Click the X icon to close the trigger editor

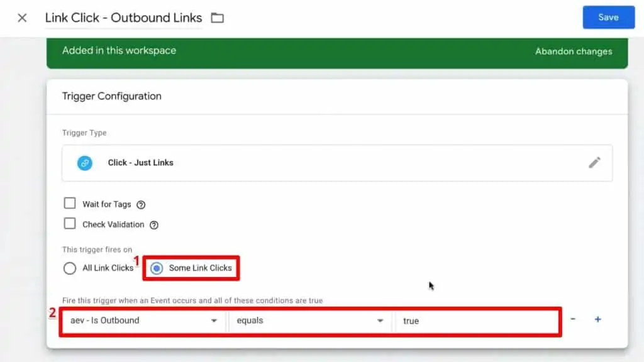21,18
